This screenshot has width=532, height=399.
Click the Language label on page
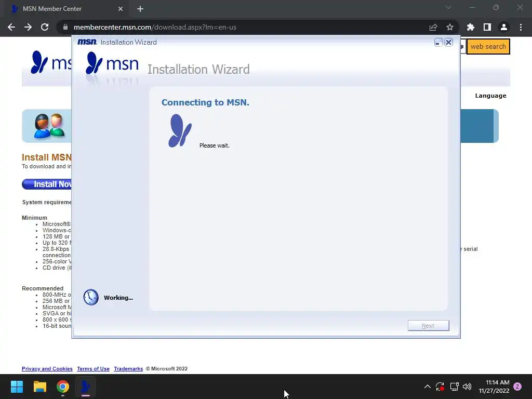[490, 96]
